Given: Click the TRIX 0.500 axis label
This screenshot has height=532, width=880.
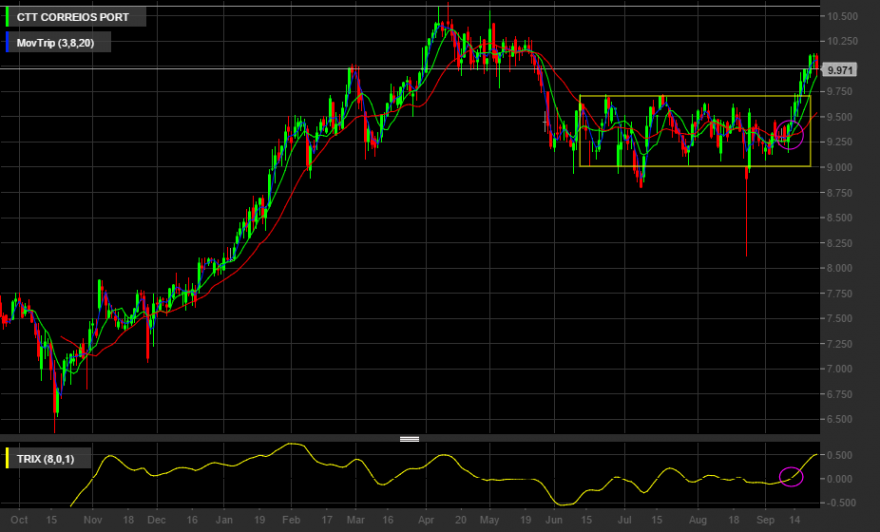Looking at the screenshot, I should pyautogui.click(x=840, y=455).
